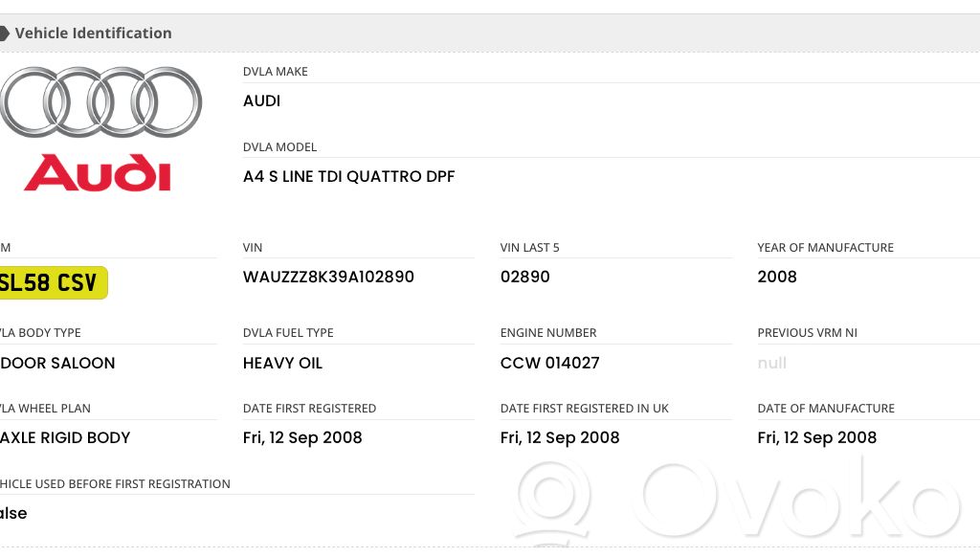Image resolution: width=980 pixels, height=557 pixels.
Task: Select the ENGINE NUMBER label
Action: (x=548, y=333)
